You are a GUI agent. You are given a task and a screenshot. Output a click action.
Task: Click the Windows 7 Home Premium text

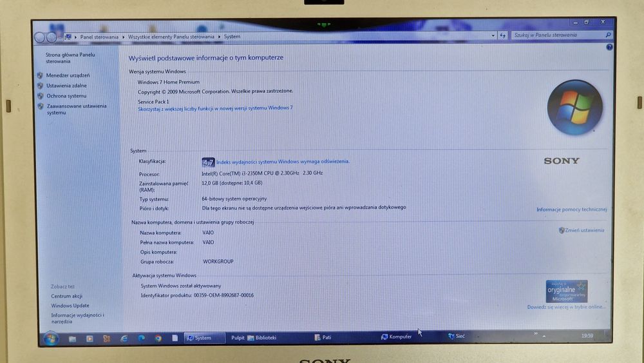(168, 83)
